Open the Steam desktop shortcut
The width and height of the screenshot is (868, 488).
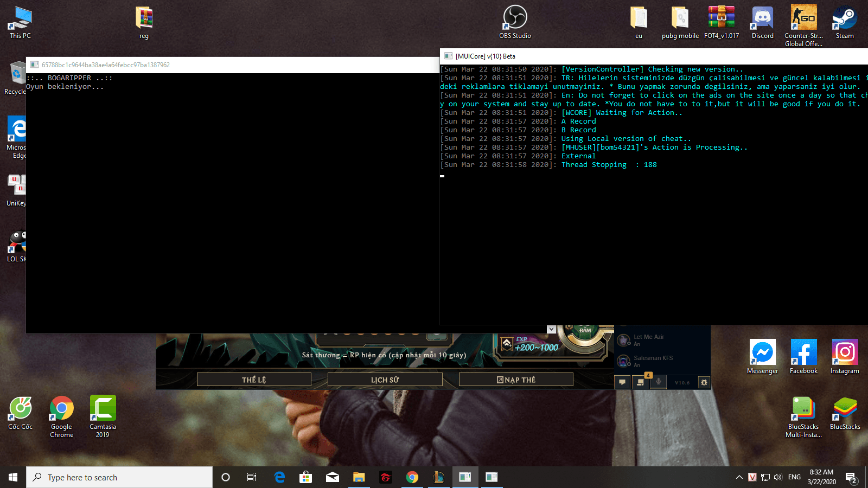pyautogui.click(x=845, y=23)
